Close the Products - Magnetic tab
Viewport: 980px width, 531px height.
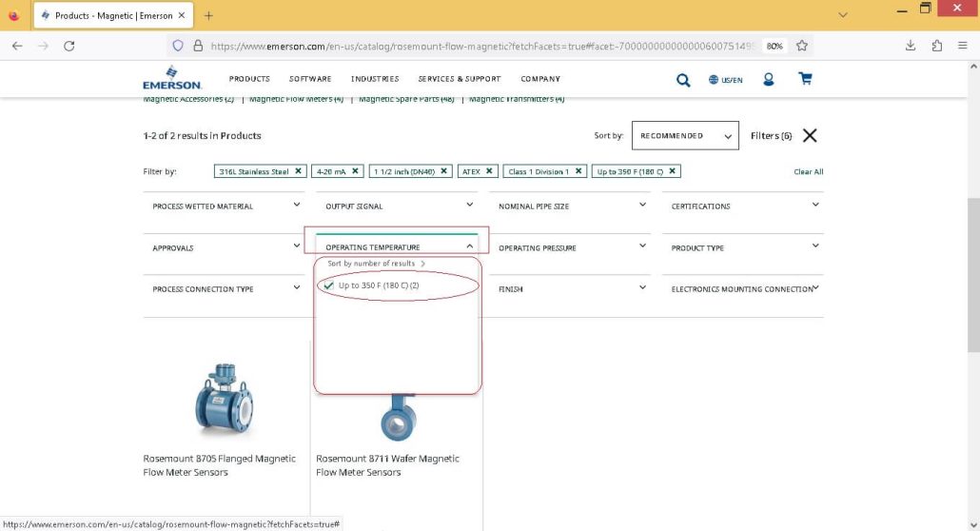point(182,15)
